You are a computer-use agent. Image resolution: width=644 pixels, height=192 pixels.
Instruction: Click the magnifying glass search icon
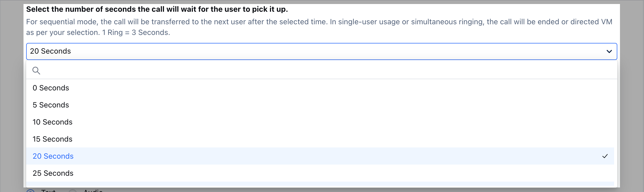coord(36,71)
